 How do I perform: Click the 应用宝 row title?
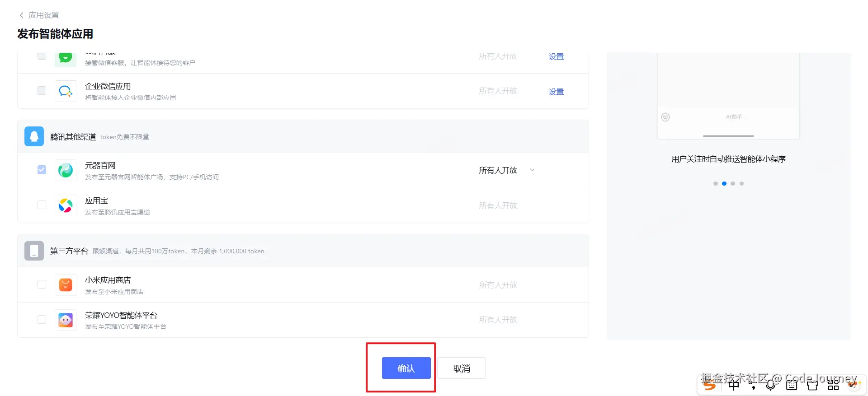click(x=96, y=200)
